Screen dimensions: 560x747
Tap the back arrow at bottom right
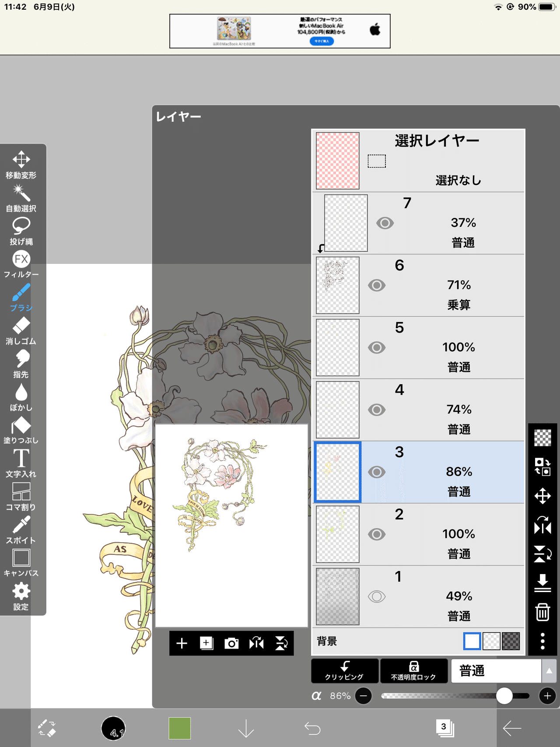pyautogui.click(x=512, y=728)
